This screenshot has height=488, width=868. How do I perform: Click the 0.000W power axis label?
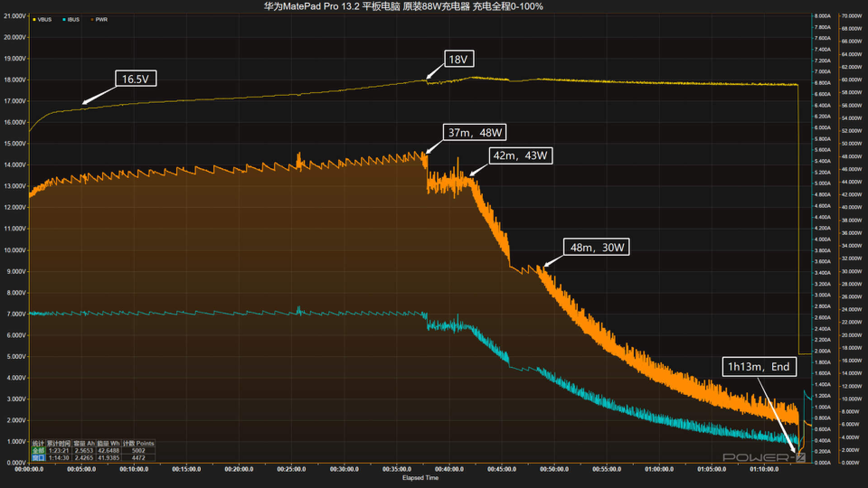(850, 462)
